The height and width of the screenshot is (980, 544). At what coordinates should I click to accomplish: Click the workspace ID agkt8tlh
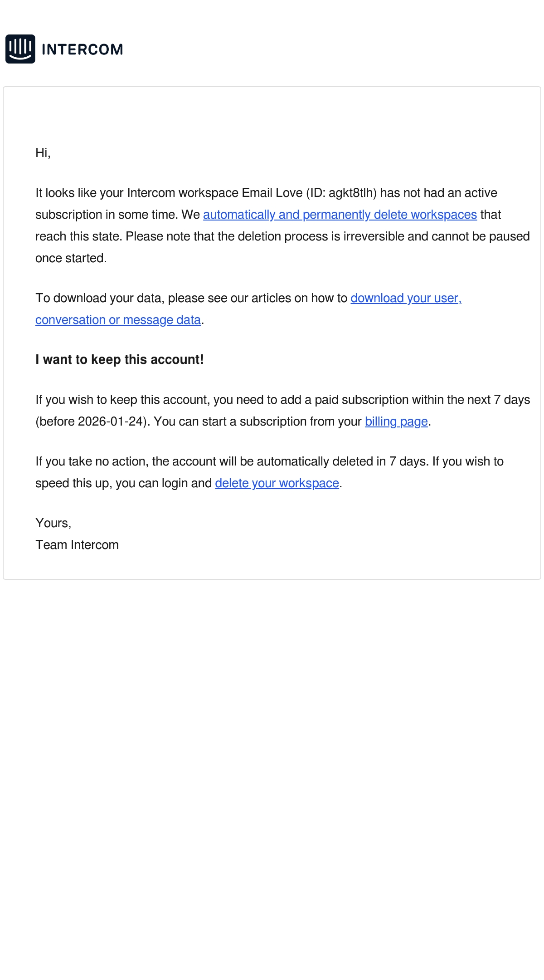pyautogui.click(x=351, y=193)
